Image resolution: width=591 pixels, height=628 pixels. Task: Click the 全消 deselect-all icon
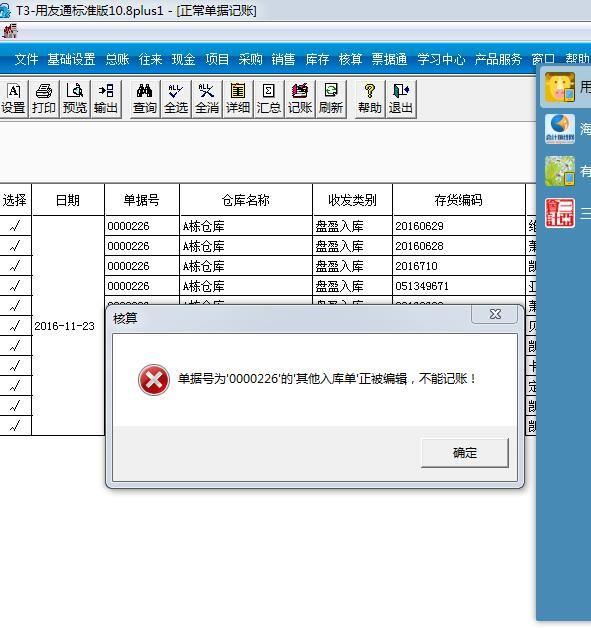tap(207, 99)
